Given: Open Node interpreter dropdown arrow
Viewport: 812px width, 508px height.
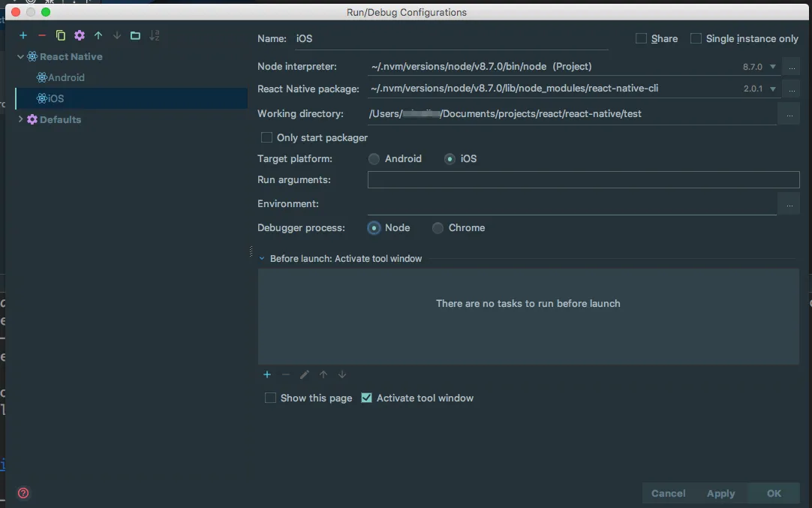Looking at the screenshot, I should click(773, 67).
